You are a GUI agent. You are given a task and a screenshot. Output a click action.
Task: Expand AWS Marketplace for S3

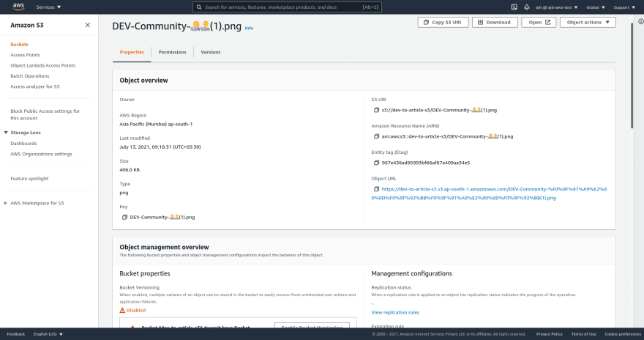point(6,203)
